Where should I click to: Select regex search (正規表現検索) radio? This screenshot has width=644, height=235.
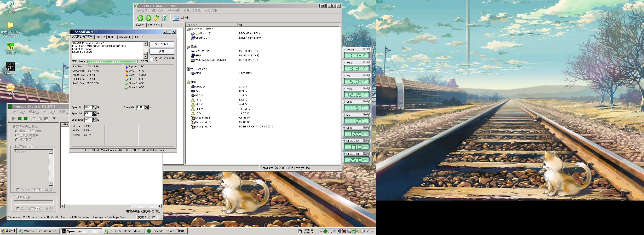tap(17, 135)
